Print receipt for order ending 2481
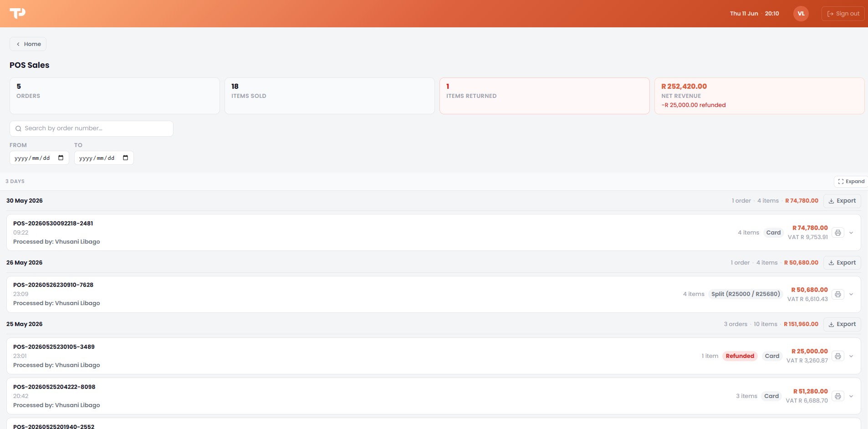Image resolution: width=868 pixels, height=429 pixels. point(838,233)
